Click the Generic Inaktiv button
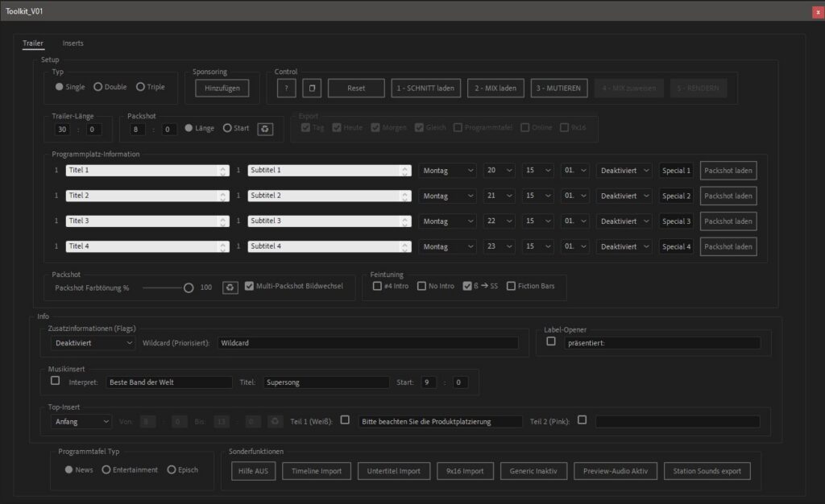Screen dimensions: 825x504 533,471
